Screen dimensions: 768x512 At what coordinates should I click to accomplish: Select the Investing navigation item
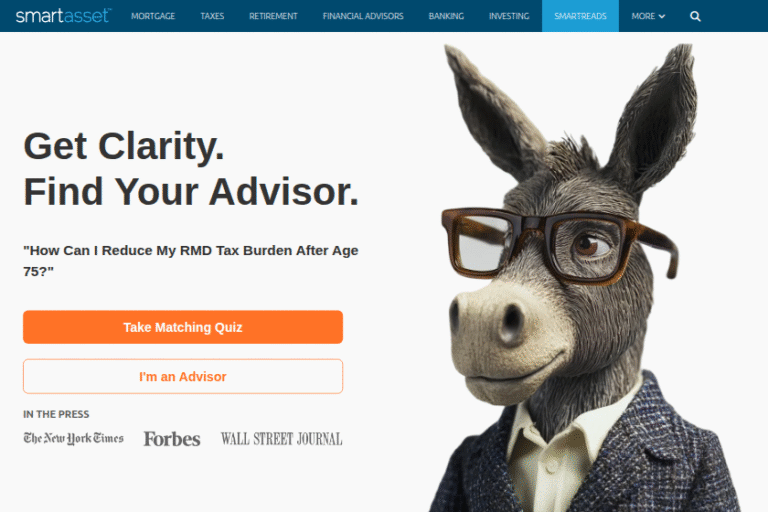coord(509,16)
